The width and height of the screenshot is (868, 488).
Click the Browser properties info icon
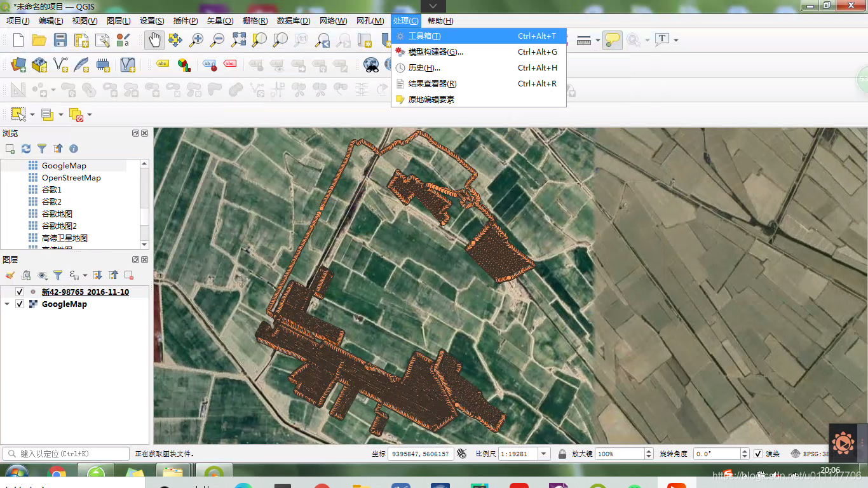(x=74, y=149)
